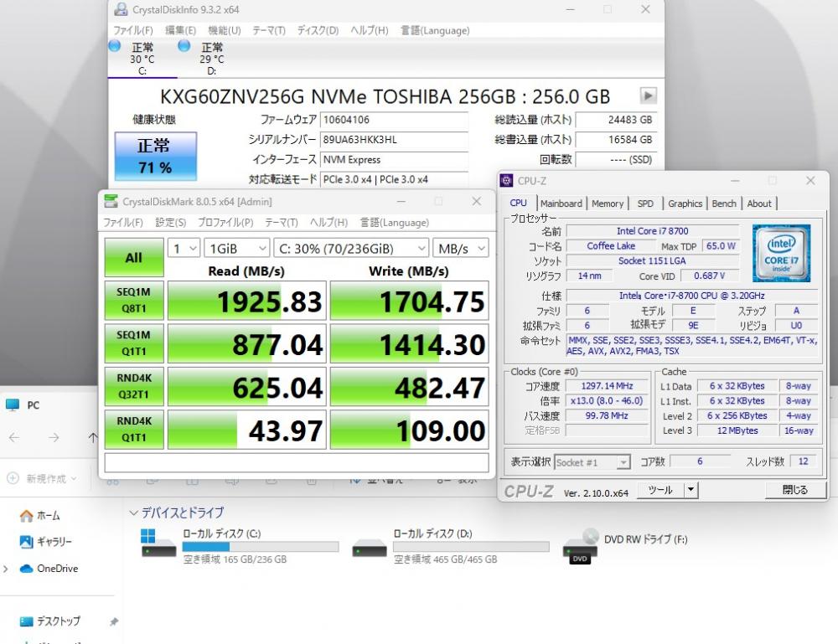Open Desktop in Explorer sidebar
This screenshot has width=838, height=644.
point(50,621)
